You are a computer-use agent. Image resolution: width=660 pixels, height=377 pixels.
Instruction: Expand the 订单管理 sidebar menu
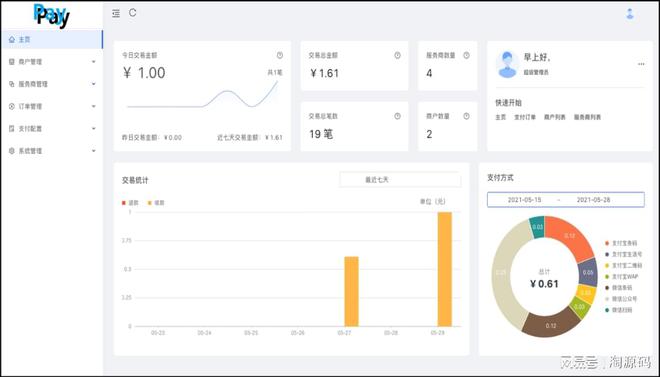[52, 106]
